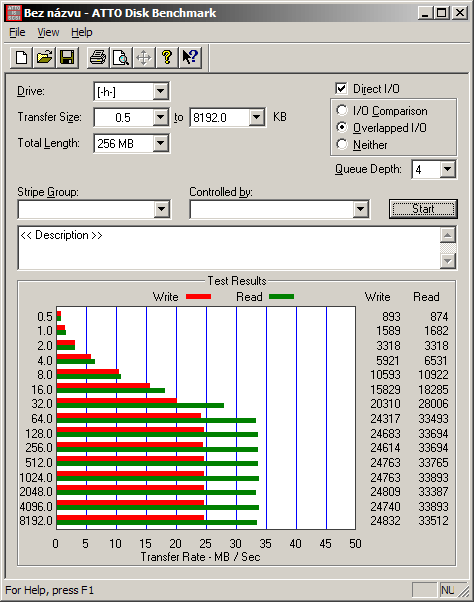Click the status bar text For Help, press F1
The width and height of the screenshot is (474, 602).
click(50, 590)
